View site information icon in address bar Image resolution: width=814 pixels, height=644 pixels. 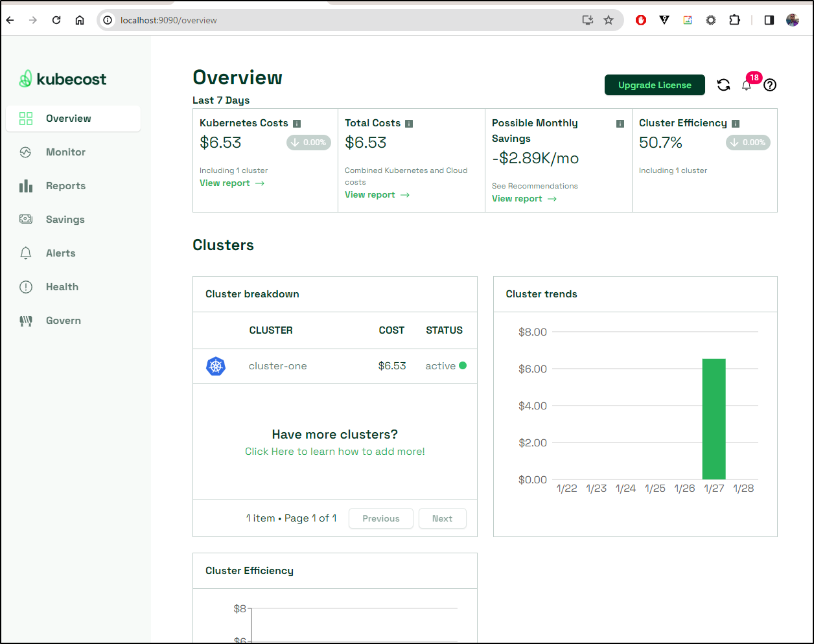point(108,20)
